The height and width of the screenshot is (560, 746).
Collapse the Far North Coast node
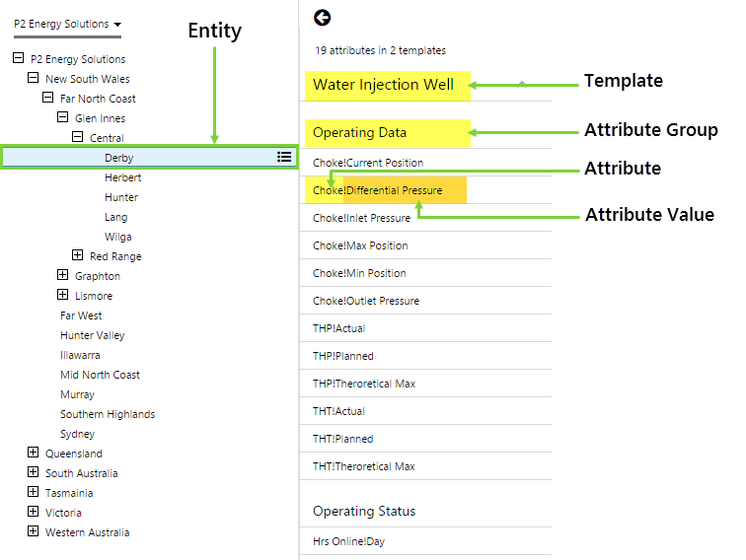[x=47, y=99]
